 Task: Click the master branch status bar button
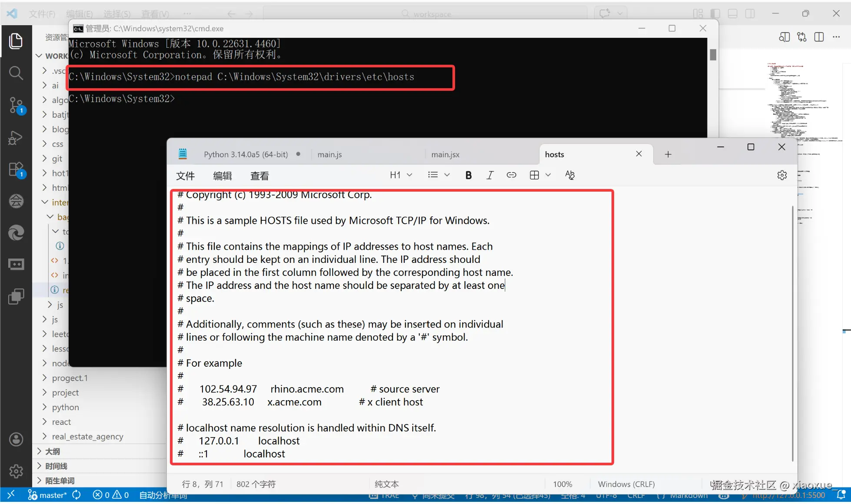click(48, 495)
